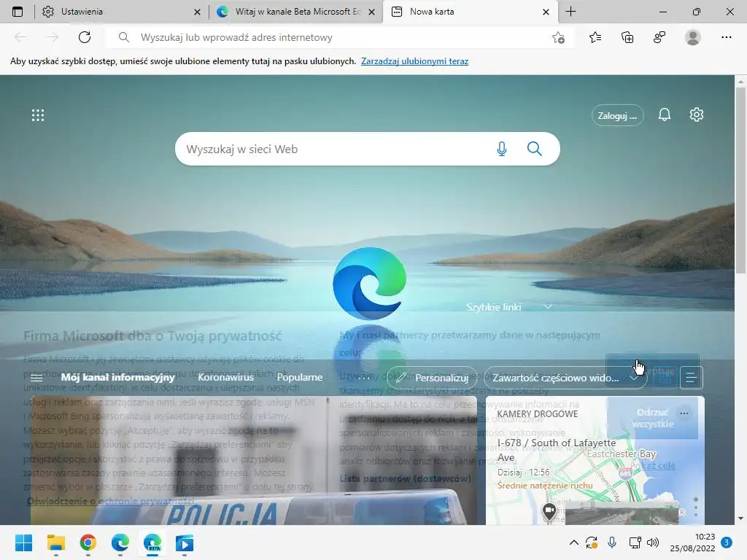The width and height of the screenshot is (747, 560).
Task: Open the taskbar clock and date
Action: coord(693,542)
